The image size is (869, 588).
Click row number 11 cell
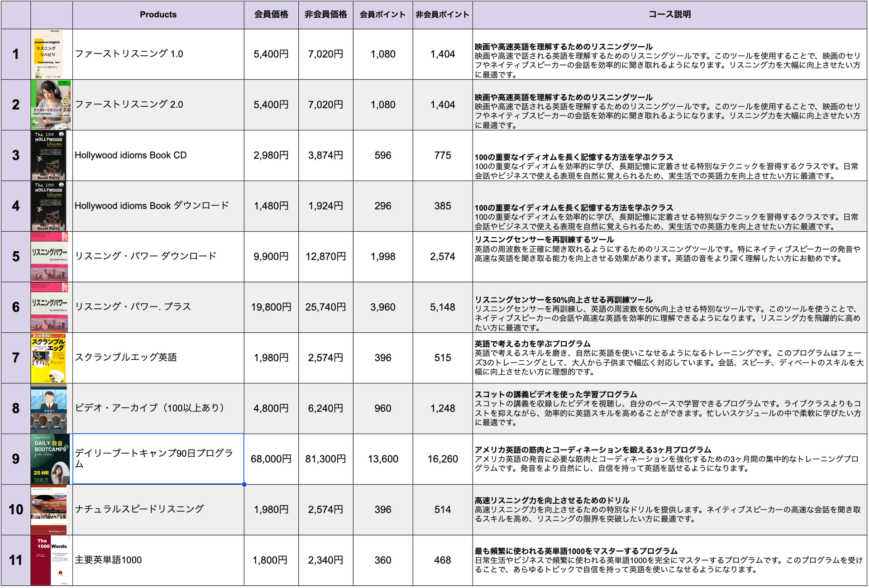[x=16, y=561]
